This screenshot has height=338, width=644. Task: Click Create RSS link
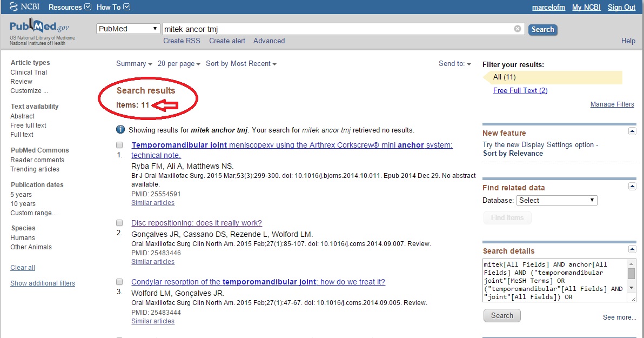point(182,41)
